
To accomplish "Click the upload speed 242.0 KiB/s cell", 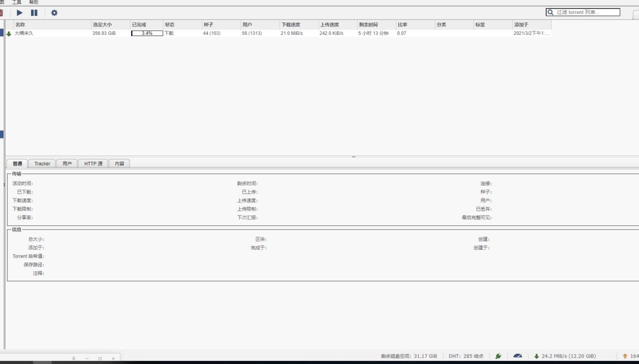I will click(x=331, y=33).
